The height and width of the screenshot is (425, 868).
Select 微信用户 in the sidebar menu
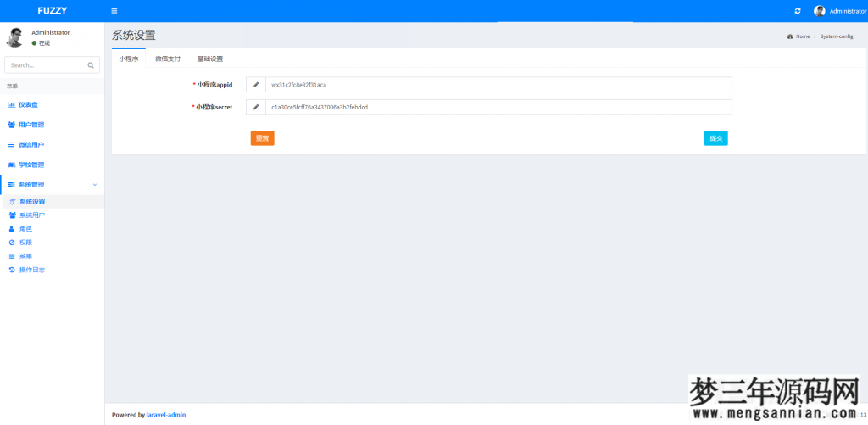[x=31, y=145]
